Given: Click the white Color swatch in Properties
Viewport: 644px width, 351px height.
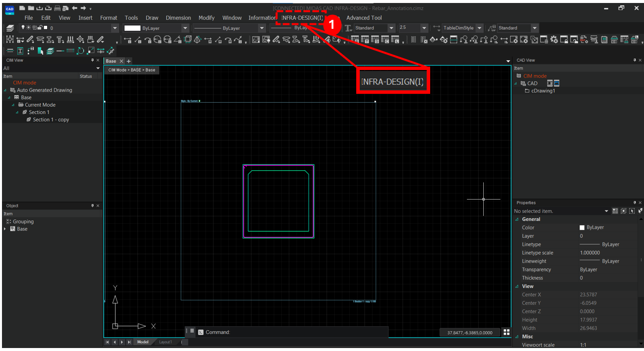Looking at the screenshot, I should pos(582,227).
